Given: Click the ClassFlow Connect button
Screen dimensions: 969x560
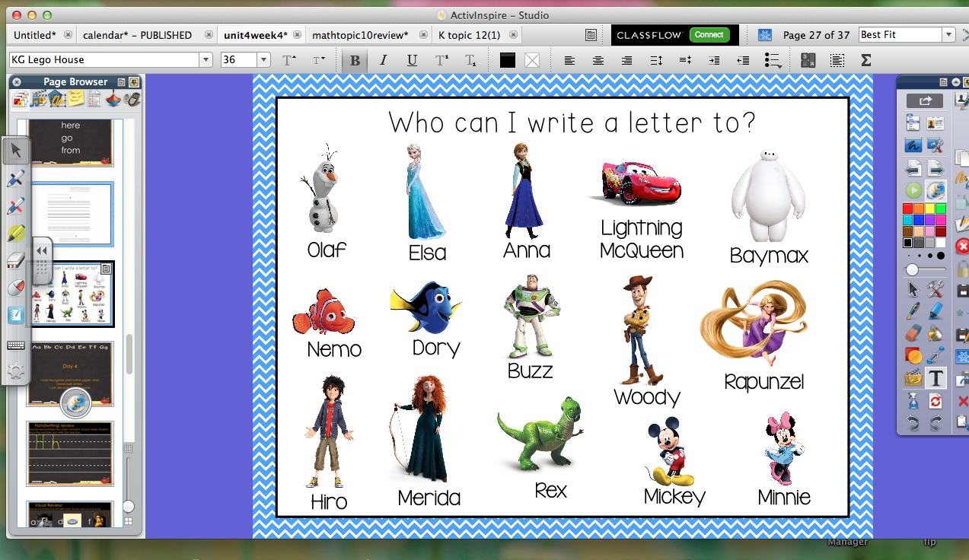Looking at the screenshot, I should [x=709, y=35].
